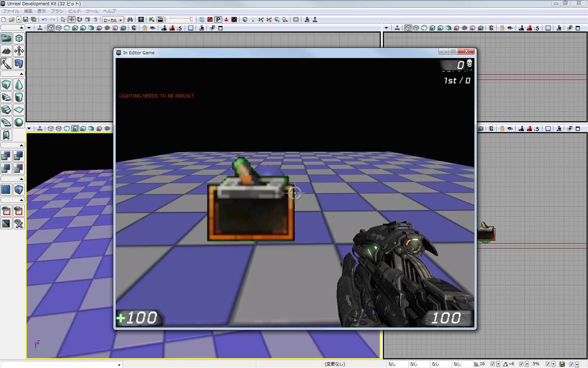Open the ファイル menu
The width and height of the screenshot is (588, 368).
click(x=11, y=11)
